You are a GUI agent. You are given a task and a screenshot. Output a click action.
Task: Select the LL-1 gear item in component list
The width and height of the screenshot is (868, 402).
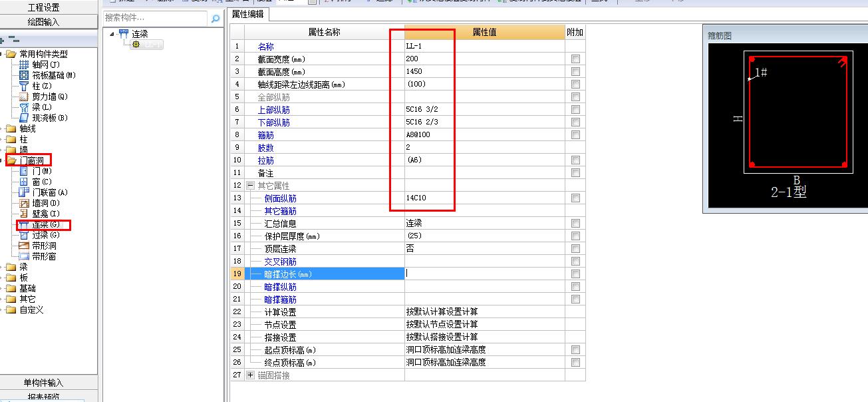click(x=148, y=45)
